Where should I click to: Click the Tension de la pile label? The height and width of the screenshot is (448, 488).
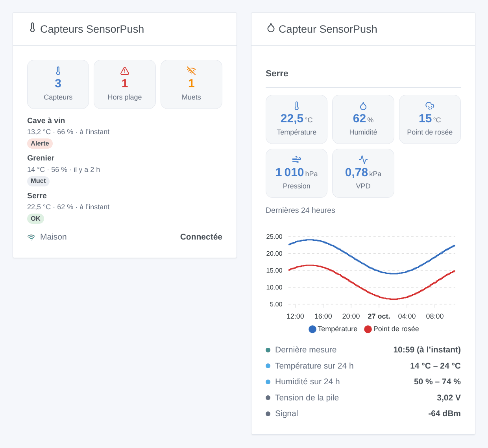(x=307, y=398)
